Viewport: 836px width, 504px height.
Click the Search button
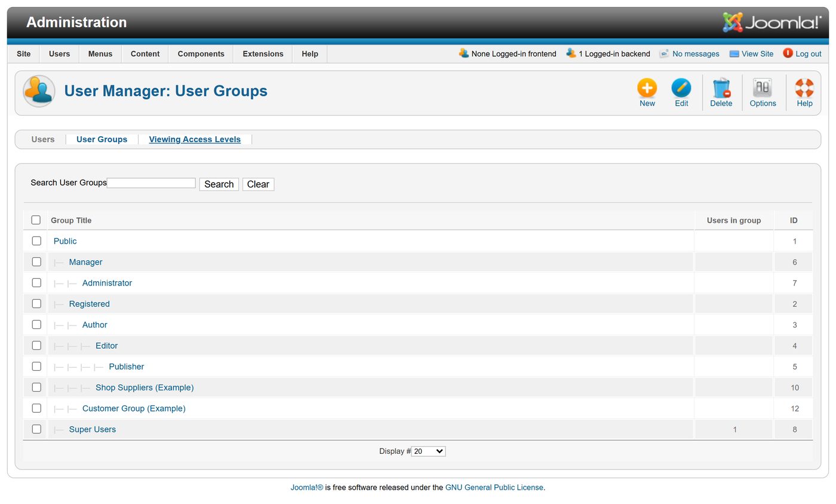point(219,184)
